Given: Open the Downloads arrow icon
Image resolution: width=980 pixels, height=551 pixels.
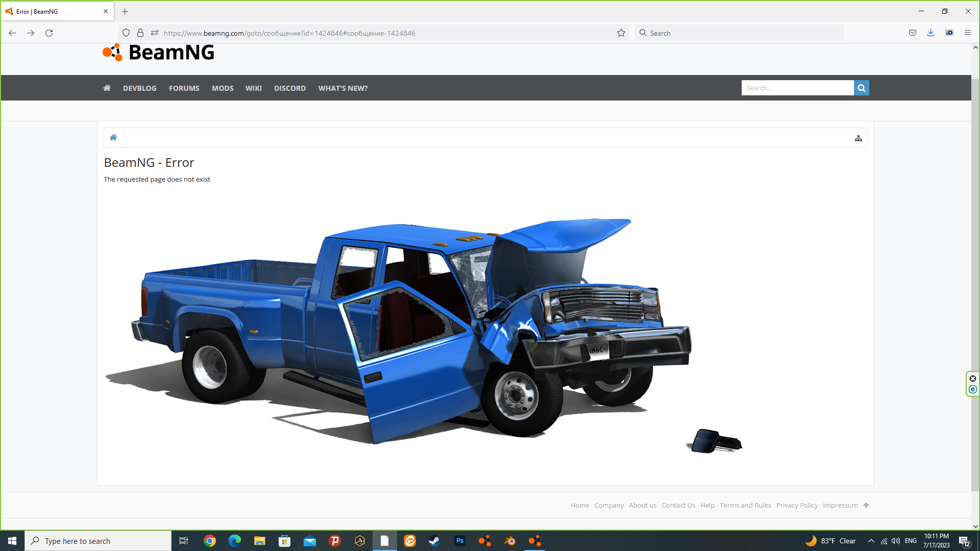Looking at the screenshot, I should tap(931, 33).
